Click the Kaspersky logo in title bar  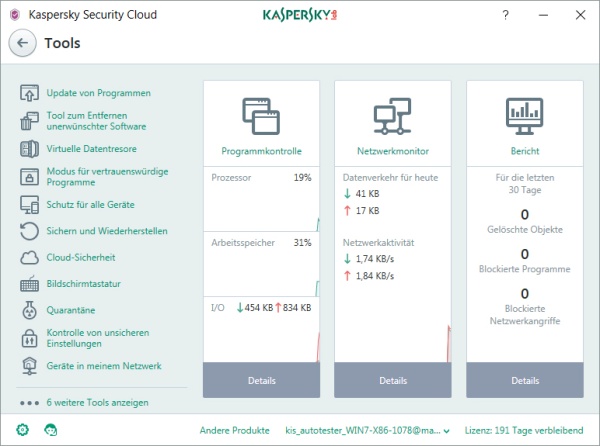[x=300, y=15]
